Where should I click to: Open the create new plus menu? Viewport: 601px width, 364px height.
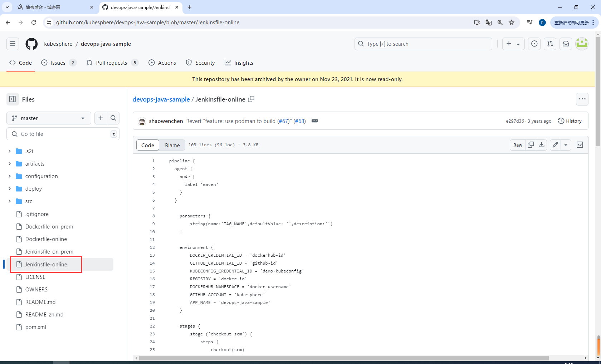pos(513,44)
